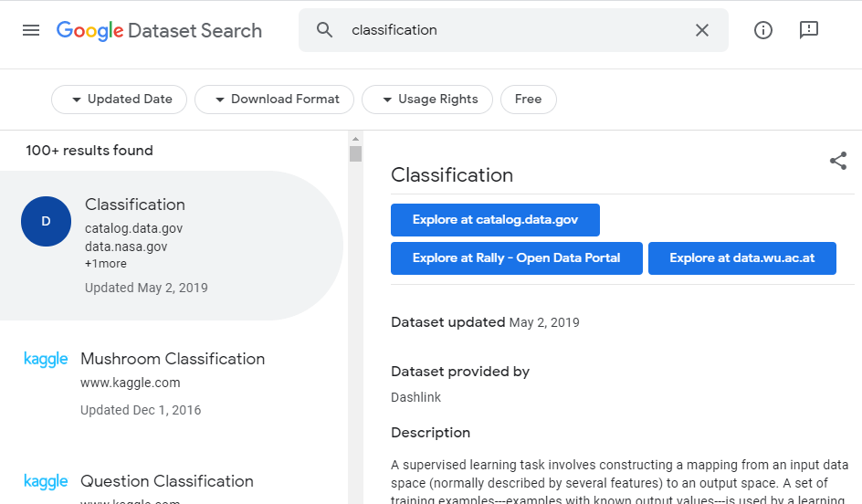Expand the Usage Rights filter

(x=427, y=100)
